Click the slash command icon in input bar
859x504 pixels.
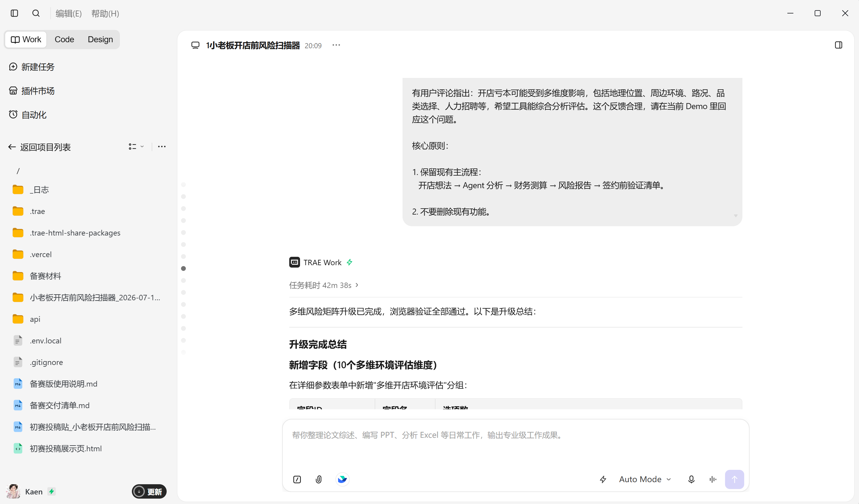297,479
